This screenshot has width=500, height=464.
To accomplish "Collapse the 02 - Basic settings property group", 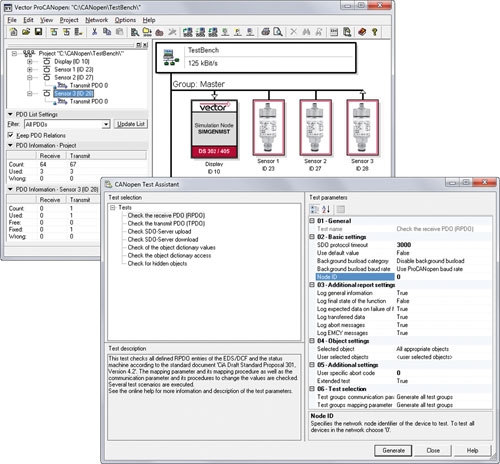I will [312, 237].
